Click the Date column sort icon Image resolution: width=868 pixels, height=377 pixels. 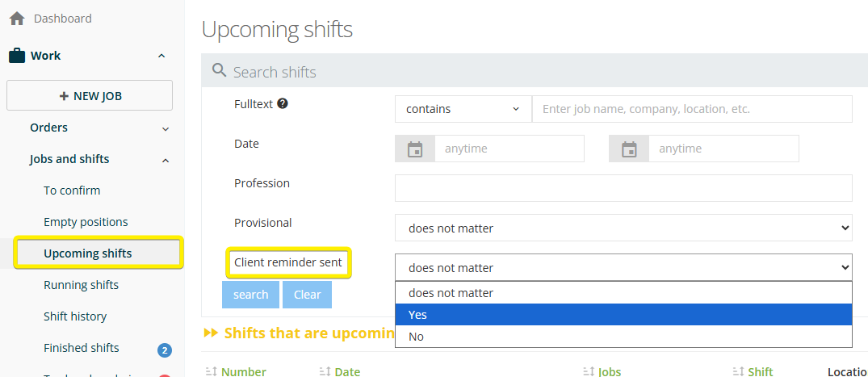click(x=325, y=371)
